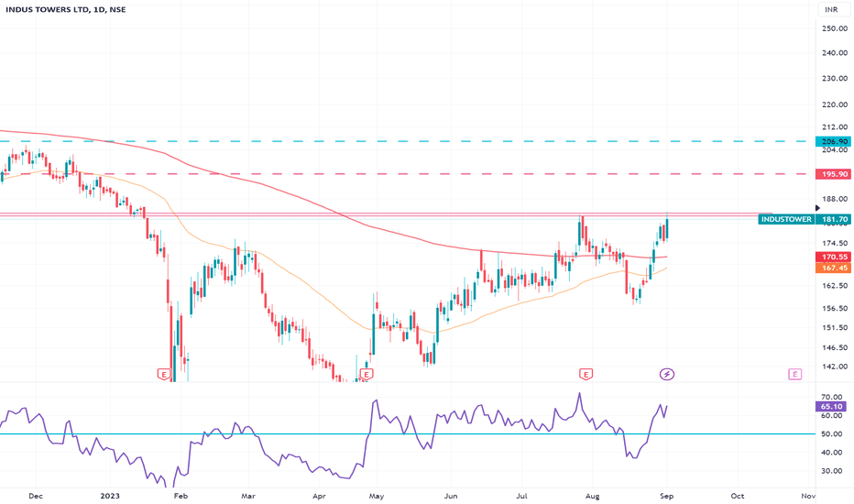
Task: Click the purple lightning event icon
Action: pyautogui.click(x=667, y=374)
